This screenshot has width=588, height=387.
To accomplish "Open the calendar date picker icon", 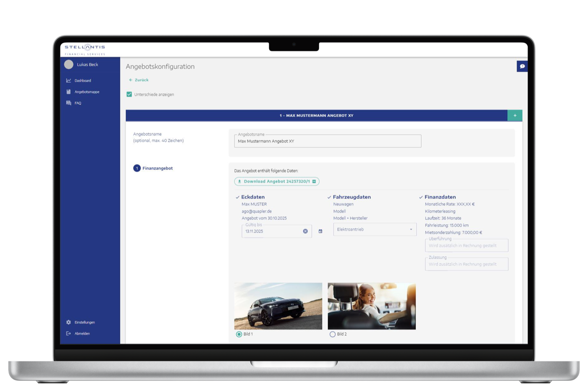I will pyautogui.click(x=320, y=231).
